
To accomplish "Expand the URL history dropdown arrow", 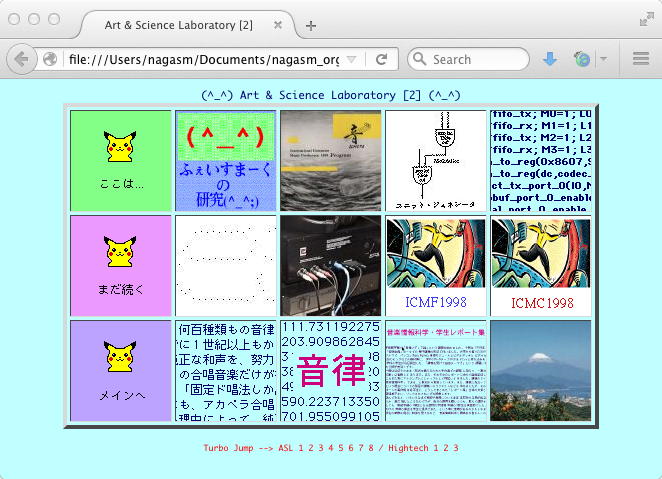I will pos(351,60).
